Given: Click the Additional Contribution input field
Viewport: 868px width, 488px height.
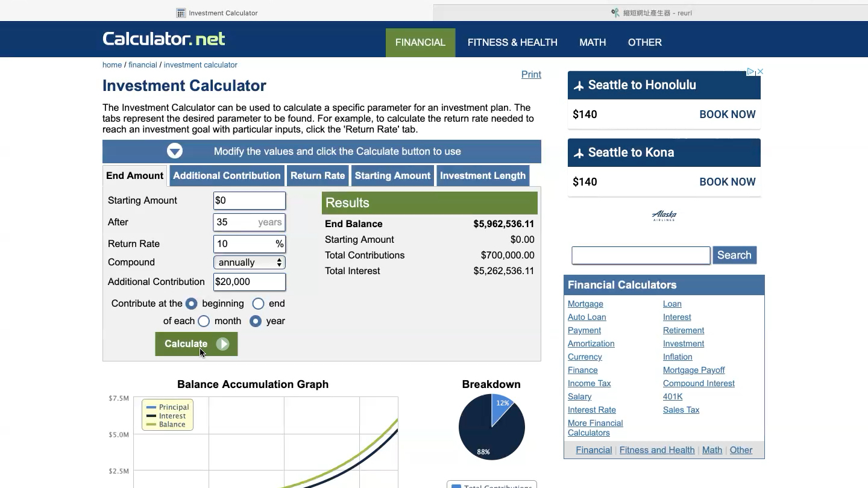Looking at the screenshot, I should tap(250, 282).
